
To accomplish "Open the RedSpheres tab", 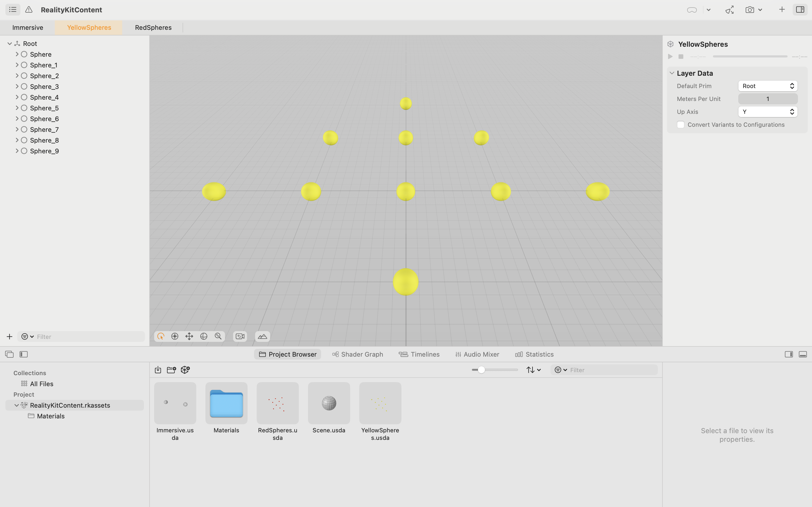I will point(153,27).
